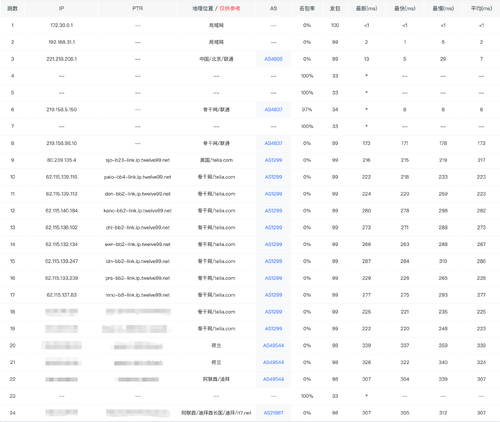Open AS1299 link in hop 9 row
Image resolution: width=500 pixels, height=422 pixels.
[273, 160]
